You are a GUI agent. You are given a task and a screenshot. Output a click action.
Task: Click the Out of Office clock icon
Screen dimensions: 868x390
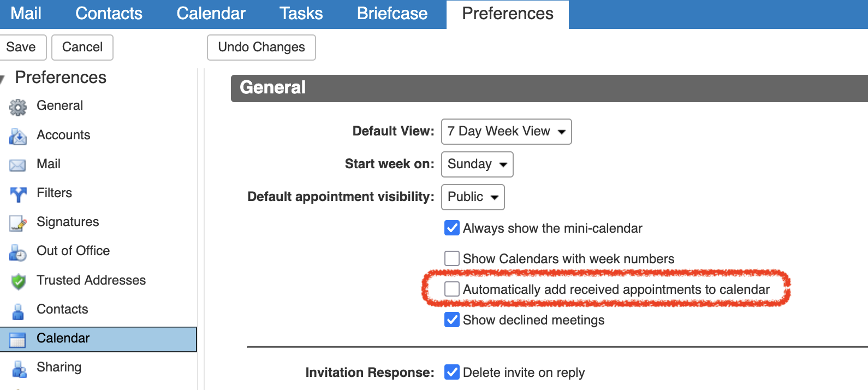pyautogui.click(x=18, y=252)
